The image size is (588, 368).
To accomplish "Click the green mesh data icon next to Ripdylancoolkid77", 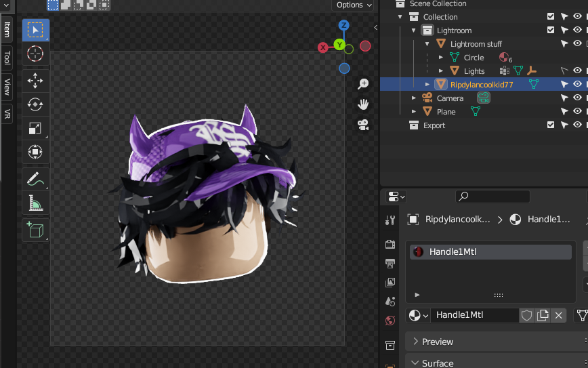I will point(533,85).
